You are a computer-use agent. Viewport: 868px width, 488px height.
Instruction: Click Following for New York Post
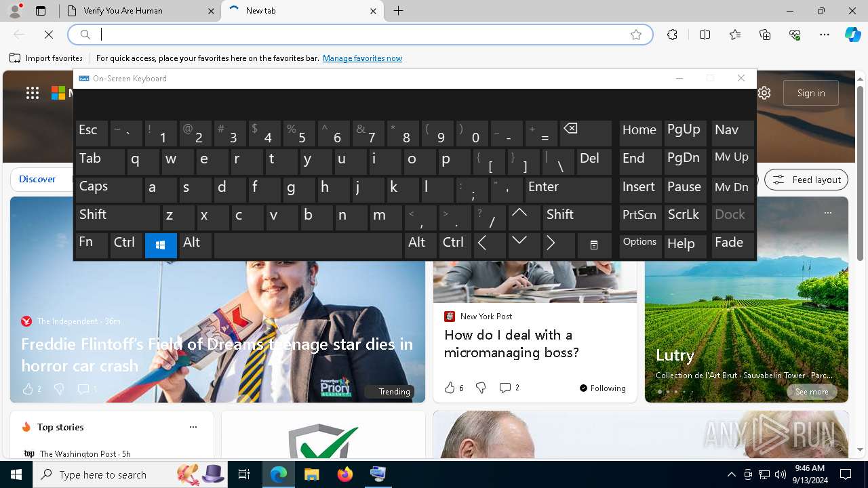point(603,388)
